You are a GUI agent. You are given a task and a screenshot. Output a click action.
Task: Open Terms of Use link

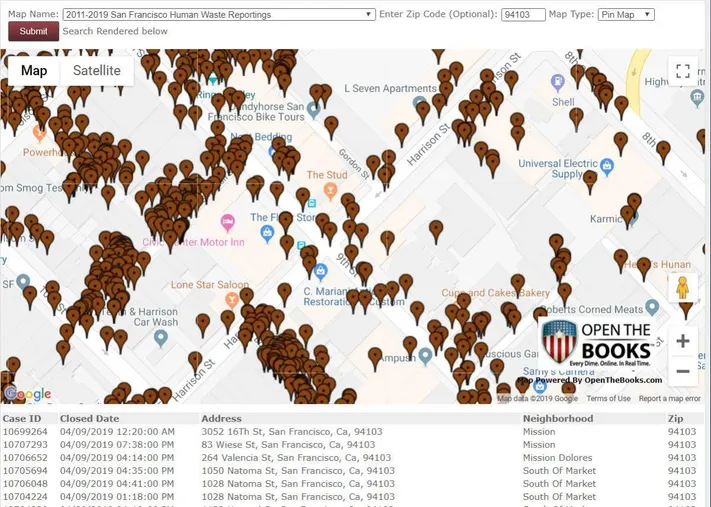tap(608, 399)
